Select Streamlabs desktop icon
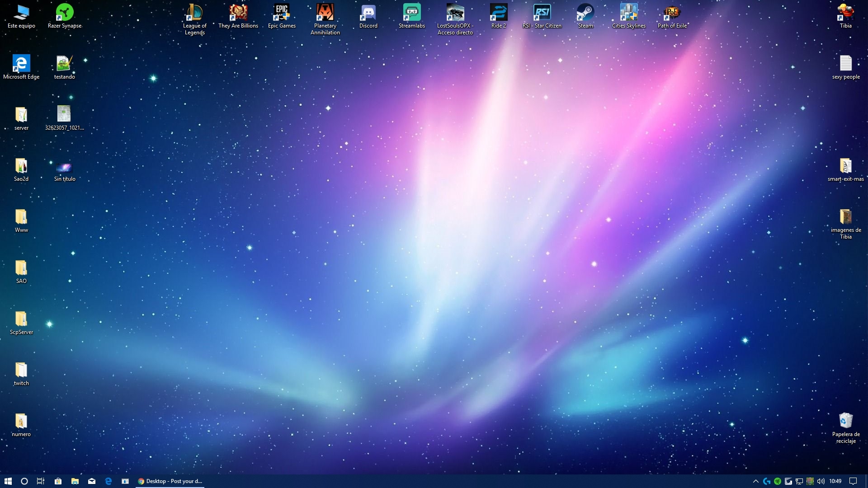The image size is (868, 488). tap(412, 16)
